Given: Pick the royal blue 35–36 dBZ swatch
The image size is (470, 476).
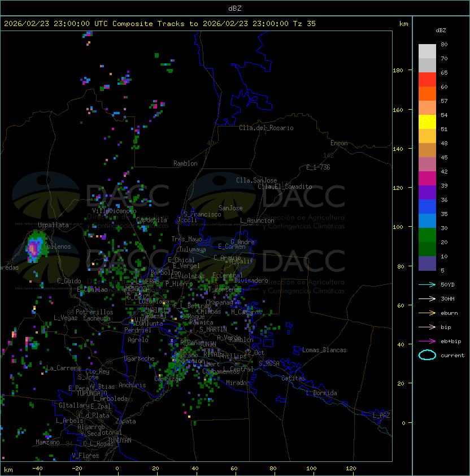Looking at the screenshot, I should [427, 207].
